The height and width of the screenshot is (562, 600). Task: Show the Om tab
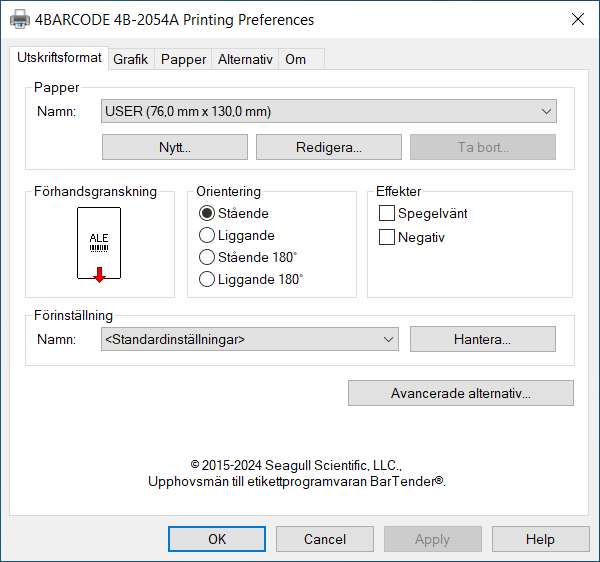tap(295, 59)
